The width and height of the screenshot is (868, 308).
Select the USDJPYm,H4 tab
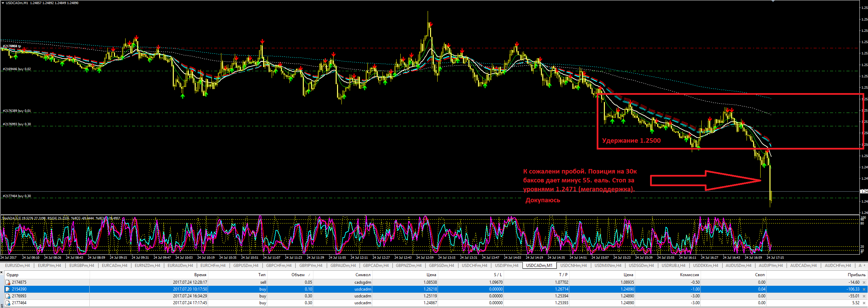point(507,266)
